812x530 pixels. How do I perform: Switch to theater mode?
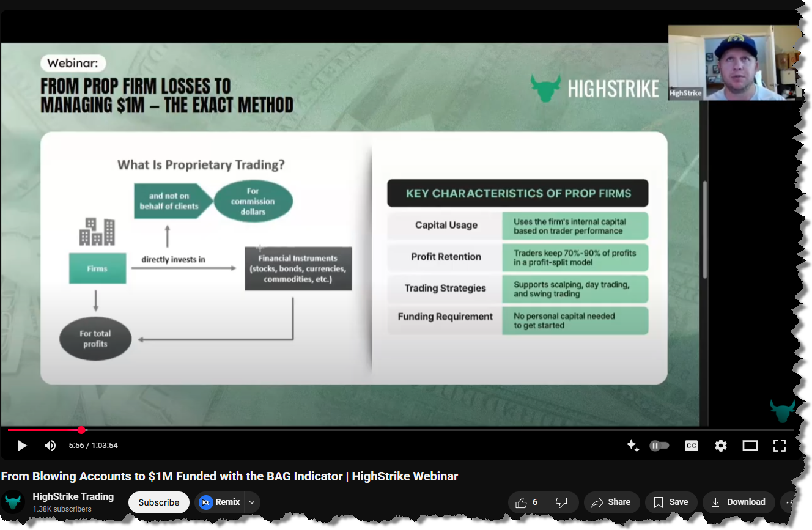pyautogui.click(x=750, y=446)
